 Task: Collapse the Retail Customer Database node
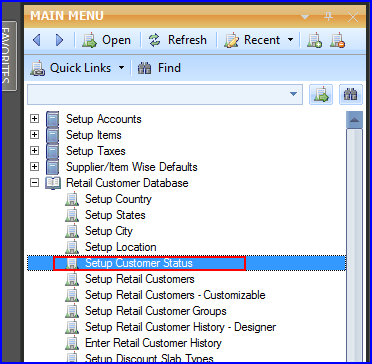[34, 183]
